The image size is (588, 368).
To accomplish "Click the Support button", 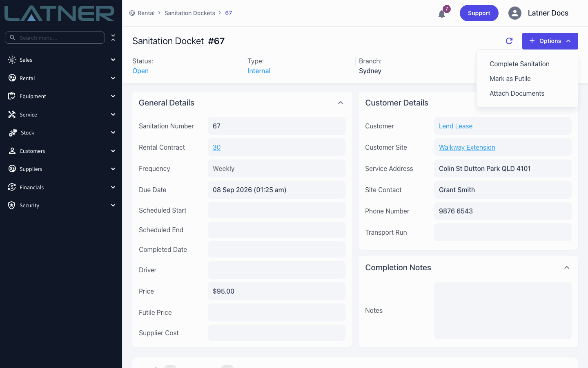I will (x=479, y=13).
